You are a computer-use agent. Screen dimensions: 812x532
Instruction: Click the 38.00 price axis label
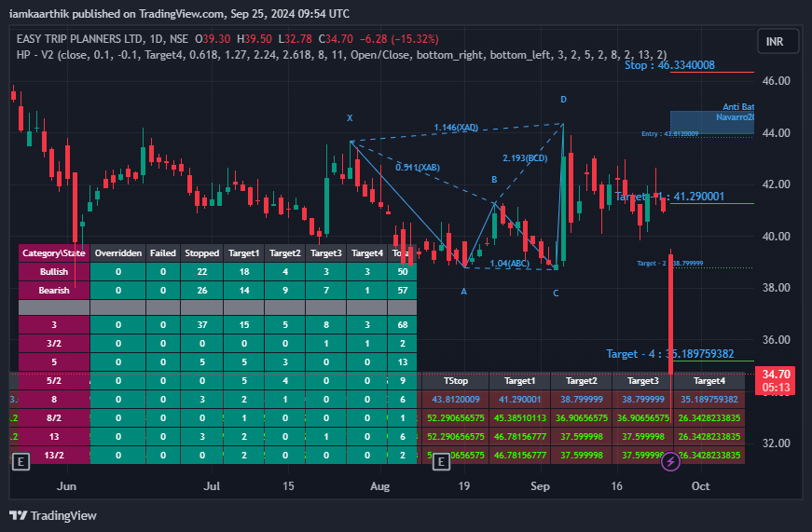coord(777,288)
